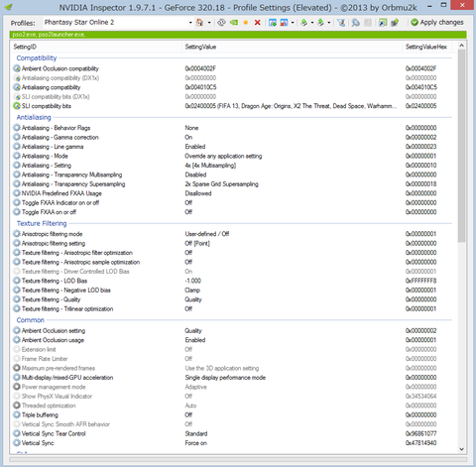476x467 pixels.
Task: Open the dropdown beside remove application icon
Action: click(293, 23)
